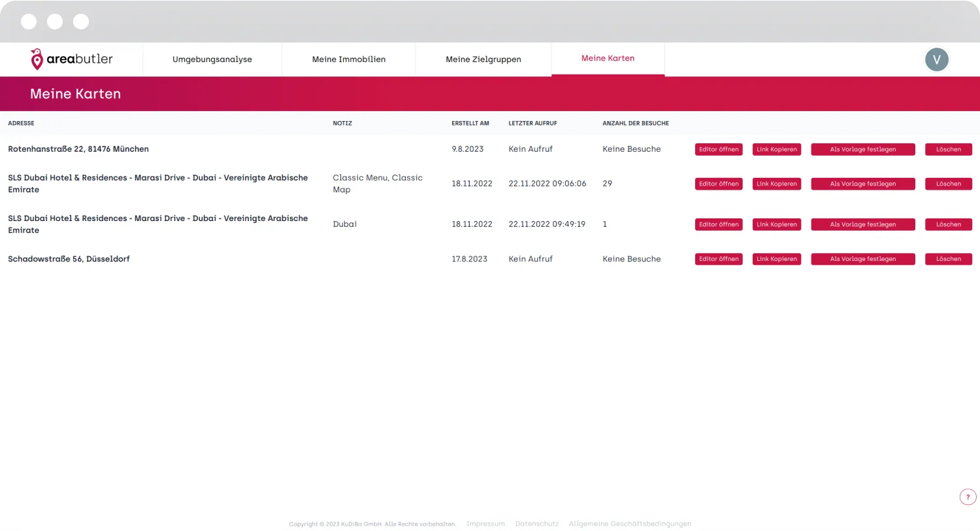Viewport: 980px width, 531px height.
Task: Open editor for Rotenhanstraße 22 row
Action: click(x=719, y=149)
